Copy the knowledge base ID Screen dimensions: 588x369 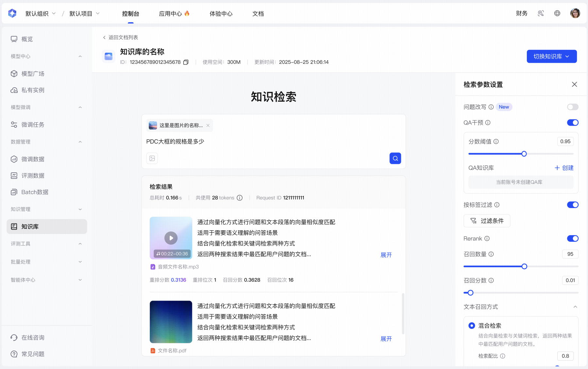click(186, 62)
